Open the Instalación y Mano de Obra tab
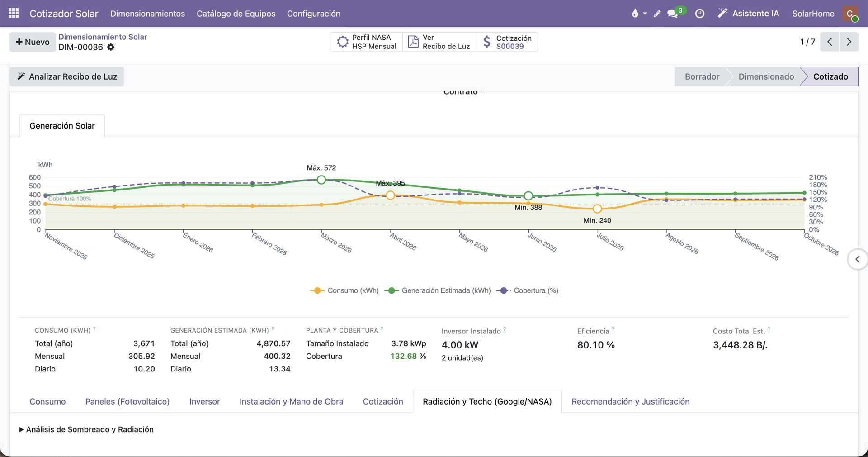The height and width of the screenshot is (457, 868). pyautogui.click(x=292, y=401)
